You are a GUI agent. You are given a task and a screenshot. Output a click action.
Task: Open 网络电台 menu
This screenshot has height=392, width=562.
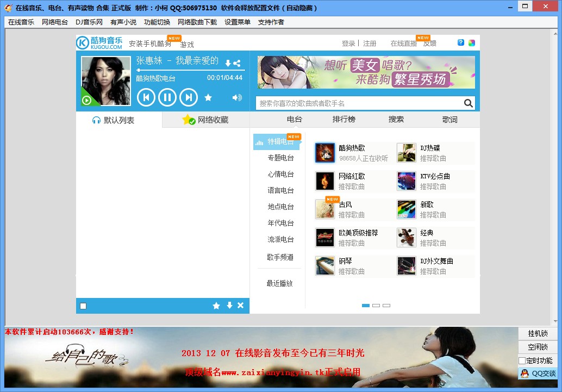tap(55, 22)
